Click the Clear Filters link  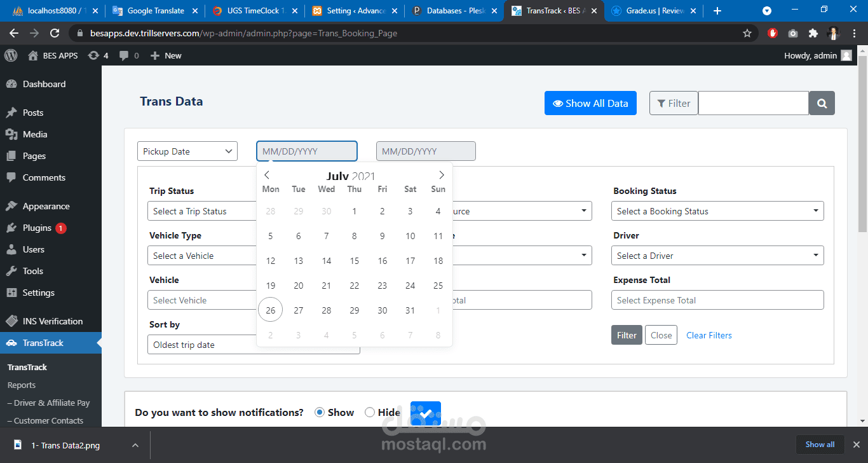tap(709, 335)
